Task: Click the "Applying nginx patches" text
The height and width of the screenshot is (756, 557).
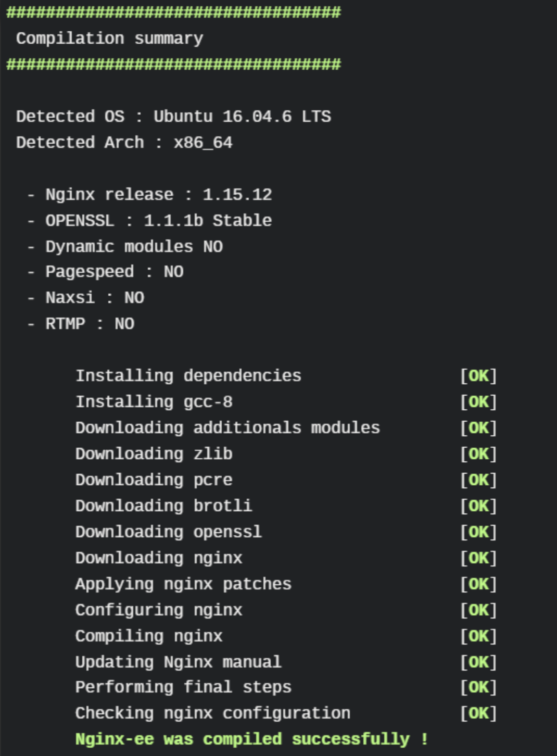Action: pyautogui.click(x=183, y=584)
